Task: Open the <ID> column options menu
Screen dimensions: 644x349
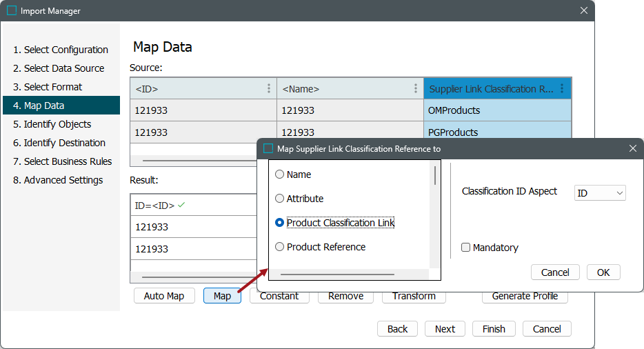Action: [x=268, y=89]
